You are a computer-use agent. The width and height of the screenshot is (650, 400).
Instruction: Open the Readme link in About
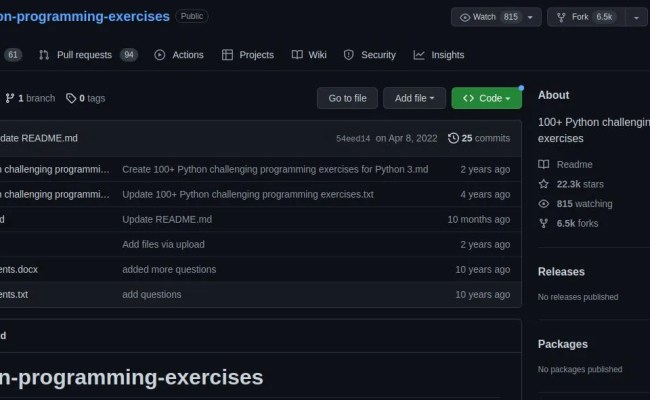574,165
